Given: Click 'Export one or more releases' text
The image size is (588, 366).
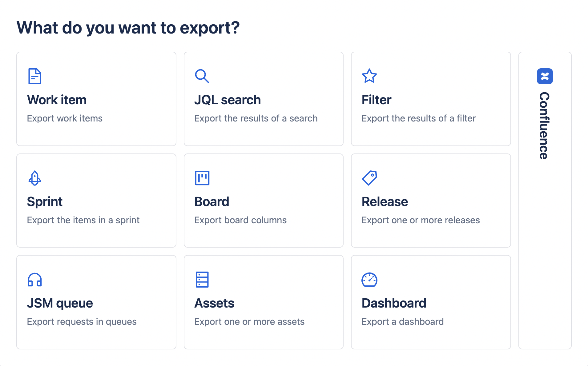Looking at the screenshot, I should (x=421, y=220).
